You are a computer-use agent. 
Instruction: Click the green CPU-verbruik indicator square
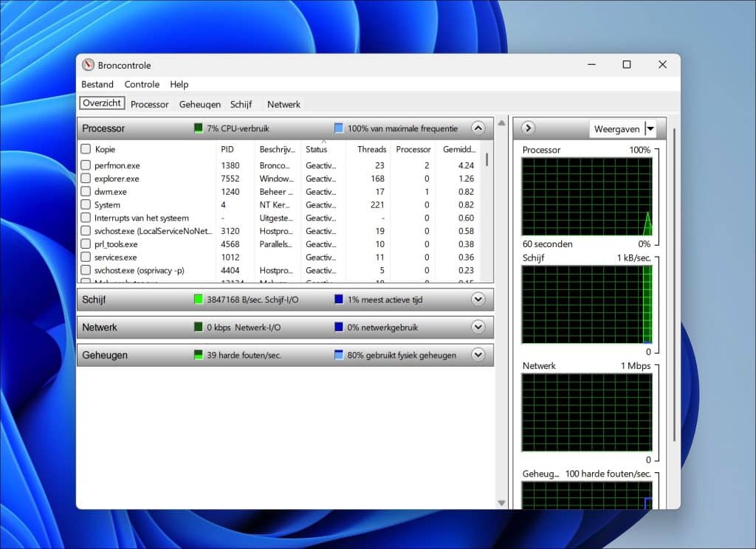198,128
